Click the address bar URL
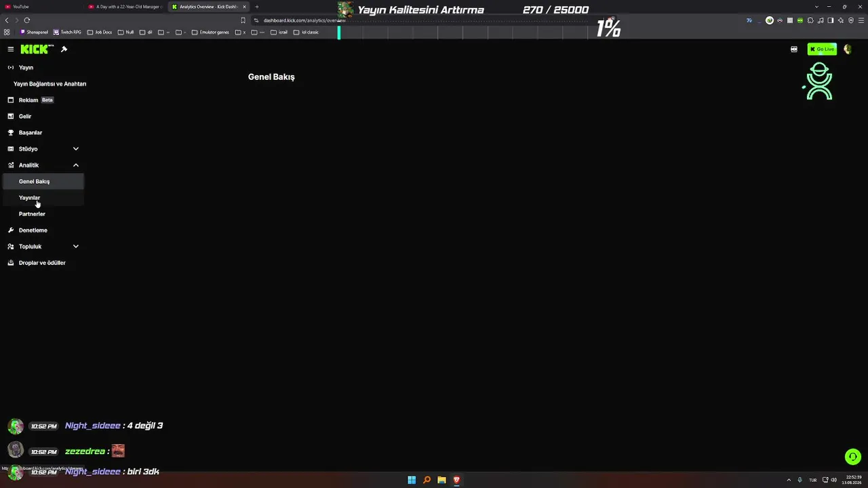 tap(304, 20)
